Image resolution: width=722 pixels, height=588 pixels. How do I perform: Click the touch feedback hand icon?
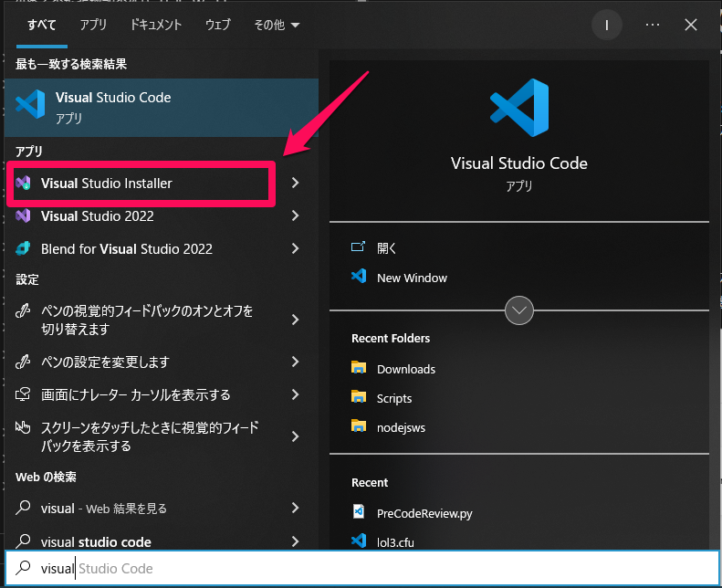(23, 428)
